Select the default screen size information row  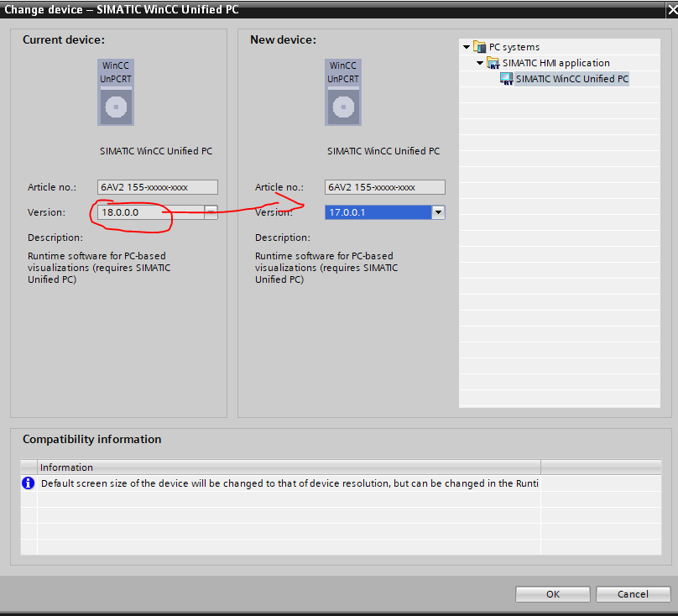click(x=341, y=483)
